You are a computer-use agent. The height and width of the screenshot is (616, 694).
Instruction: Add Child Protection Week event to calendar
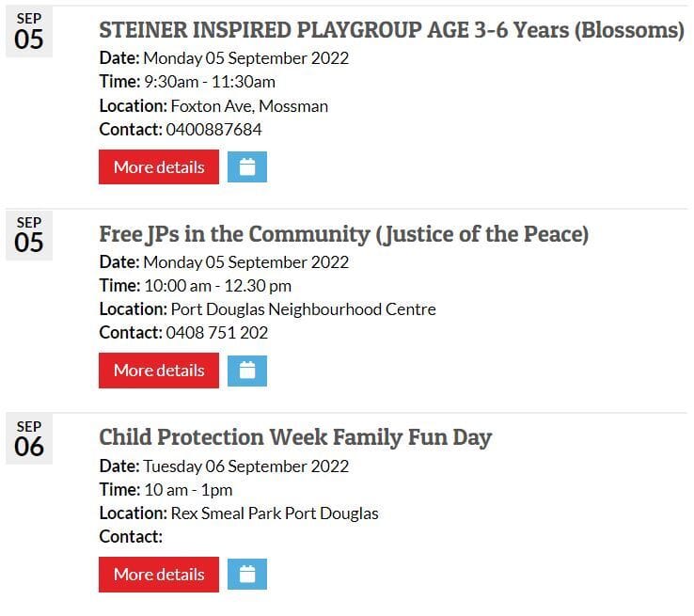pos(247,575)
